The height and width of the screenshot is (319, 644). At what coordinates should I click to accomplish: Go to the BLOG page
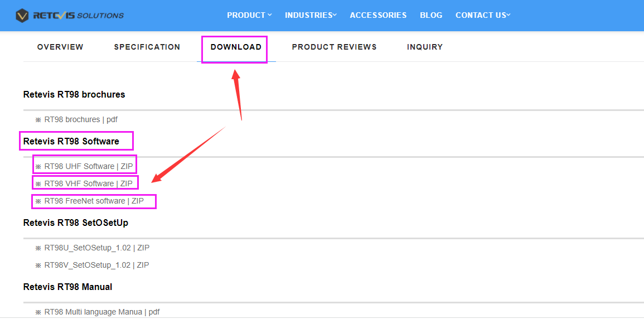431,15
